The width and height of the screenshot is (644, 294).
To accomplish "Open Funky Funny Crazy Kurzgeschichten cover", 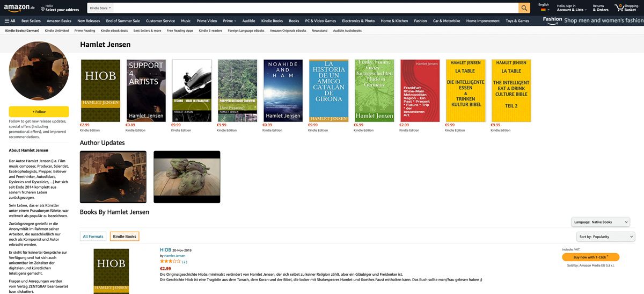I will click(x=374, y=91).
